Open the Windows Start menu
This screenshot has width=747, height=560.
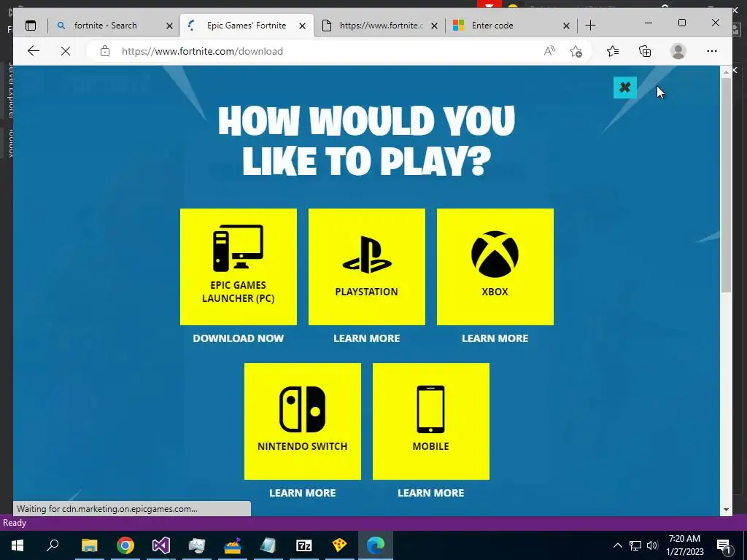(x=18, y=545)
